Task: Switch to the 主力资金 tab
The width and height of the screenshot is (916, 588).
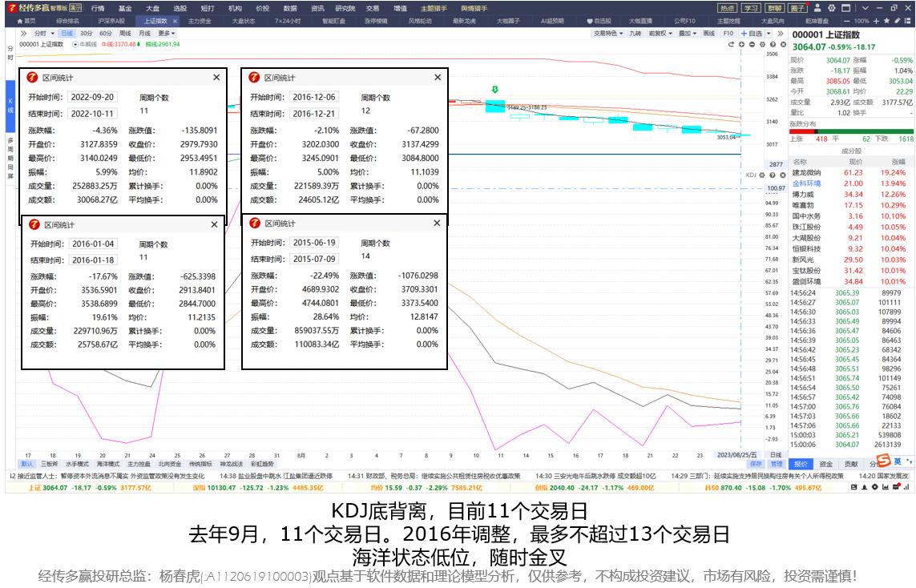Action: (x=200, y=21)
